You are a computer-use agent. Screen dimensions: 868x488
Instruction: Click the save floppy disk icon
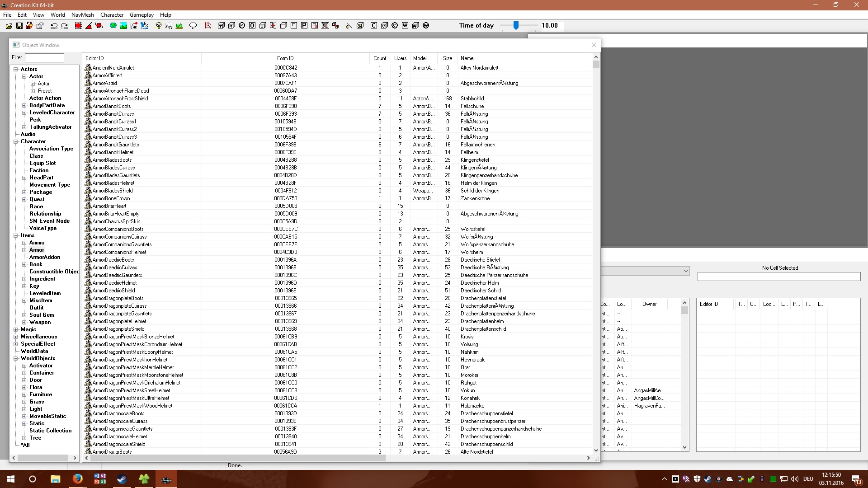click(x=19, y=26)
